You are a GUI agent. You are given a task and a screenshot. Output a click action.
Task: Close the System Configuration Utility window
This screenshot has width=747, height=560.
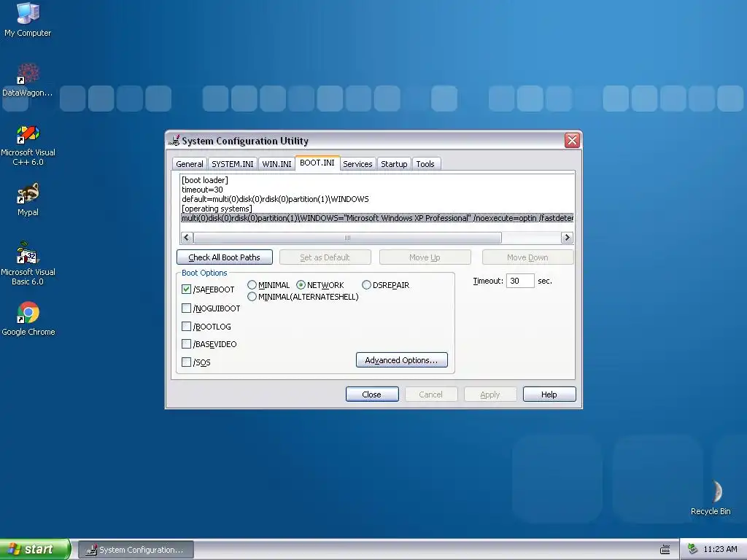point(572,140)
